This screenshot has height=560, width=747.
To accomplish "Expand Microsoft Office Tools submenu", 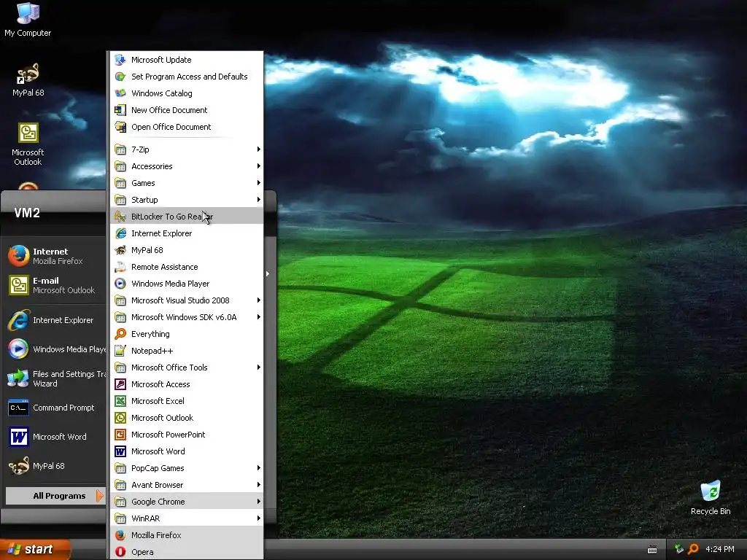I will tap(187, 367).
